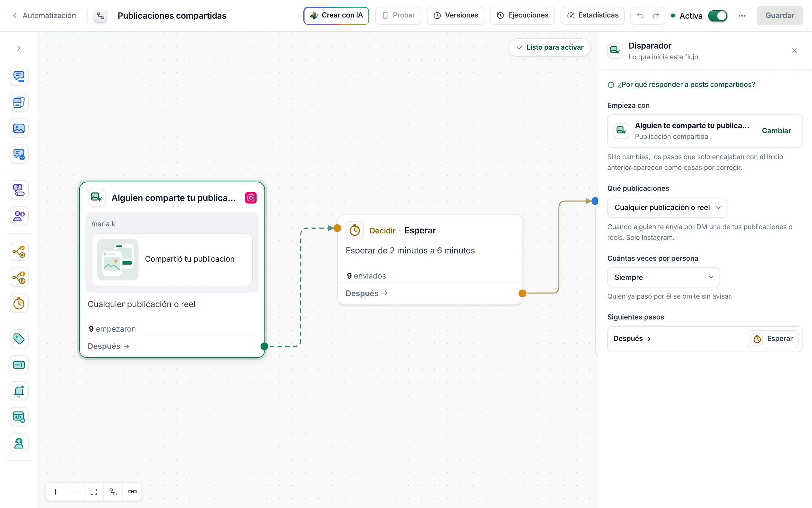This screenshot has height=508, width=812.
Task: Click the Compartió tu publicación preview thumbnail
Action: click(x=118, y=259)
